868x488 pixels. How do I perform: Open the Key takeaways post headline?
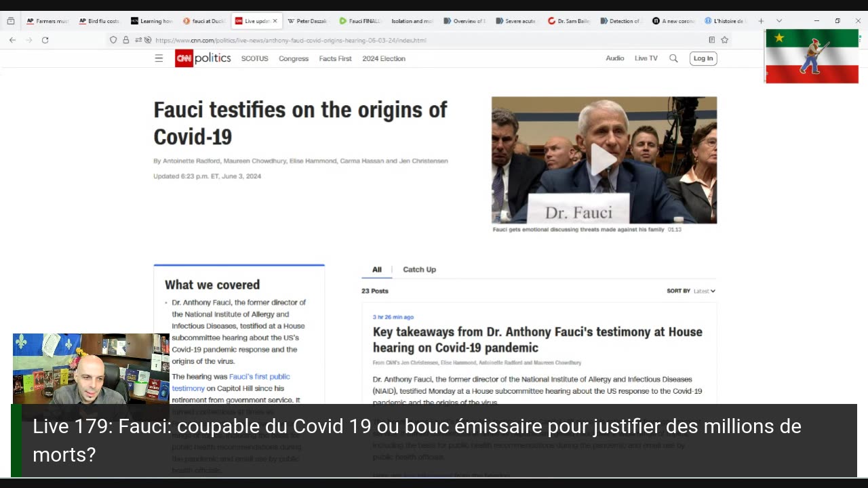(x=538, y=340)
